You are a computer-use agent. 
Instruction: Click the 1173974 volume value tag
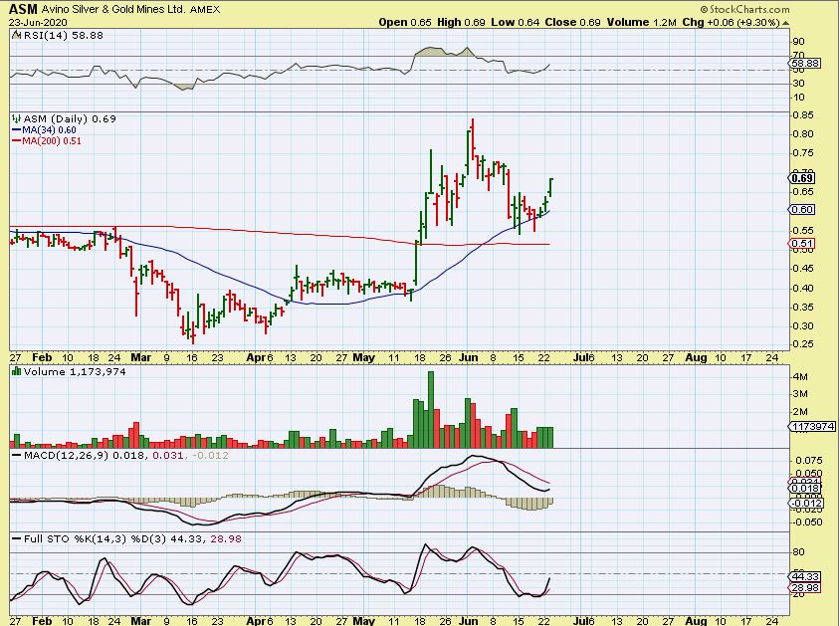[x=806, y=427]
